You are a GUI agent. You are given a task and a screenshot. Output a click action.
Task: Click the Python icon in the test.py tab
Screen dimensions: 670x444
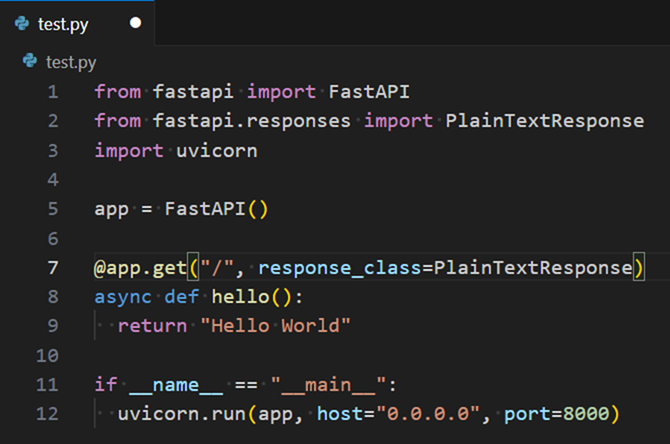point(19,23)
